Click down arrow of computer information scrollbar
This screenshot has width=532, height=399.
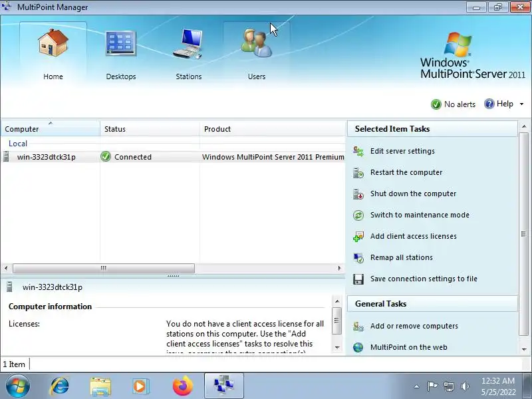(x=337, y=347)
